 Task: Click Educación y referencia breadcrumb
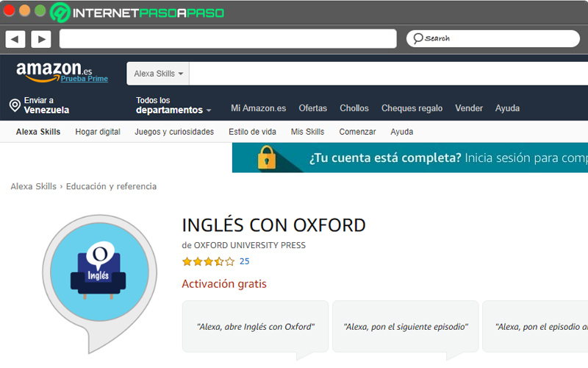pyautogui.click(x=111, y=186)
